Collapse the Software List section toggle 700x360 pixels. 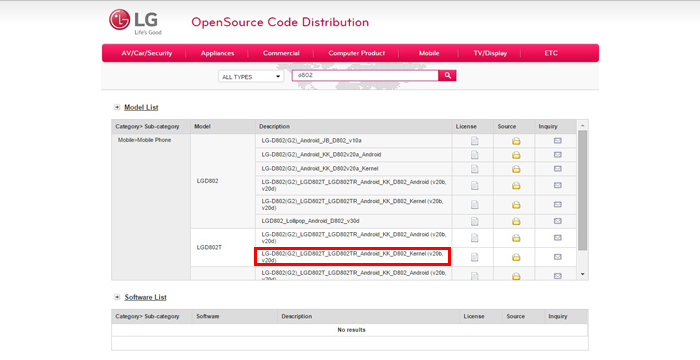(x=117, y=297)
